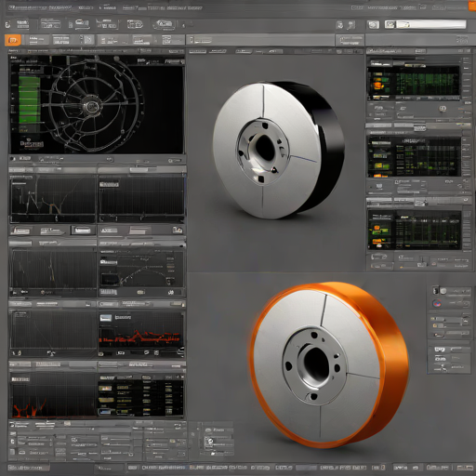Open the wireframe wheel preview panel
This screenshot has width=476, height=476.
(x=97, y=104)
